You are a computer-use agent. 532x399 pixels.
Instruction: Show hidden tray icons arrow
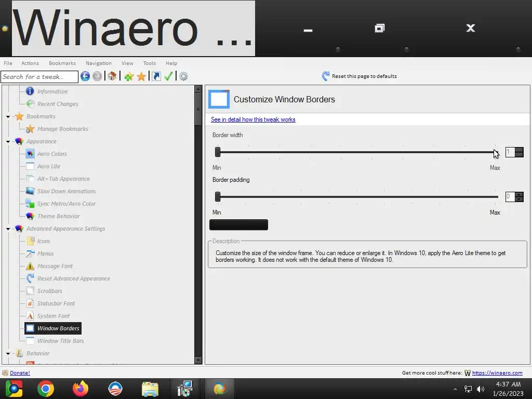(x=455, y=389)
